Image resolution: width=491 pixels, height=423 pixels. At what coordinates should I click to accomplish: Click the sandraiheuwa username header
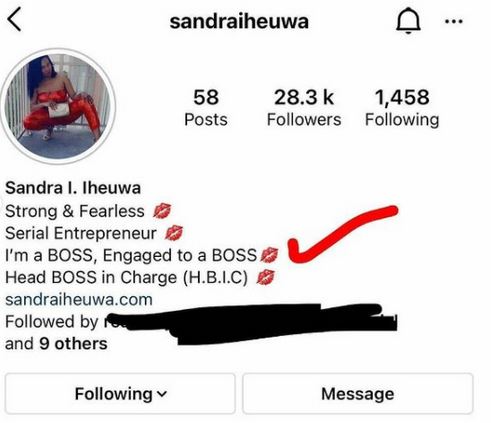tap(239, 21)
